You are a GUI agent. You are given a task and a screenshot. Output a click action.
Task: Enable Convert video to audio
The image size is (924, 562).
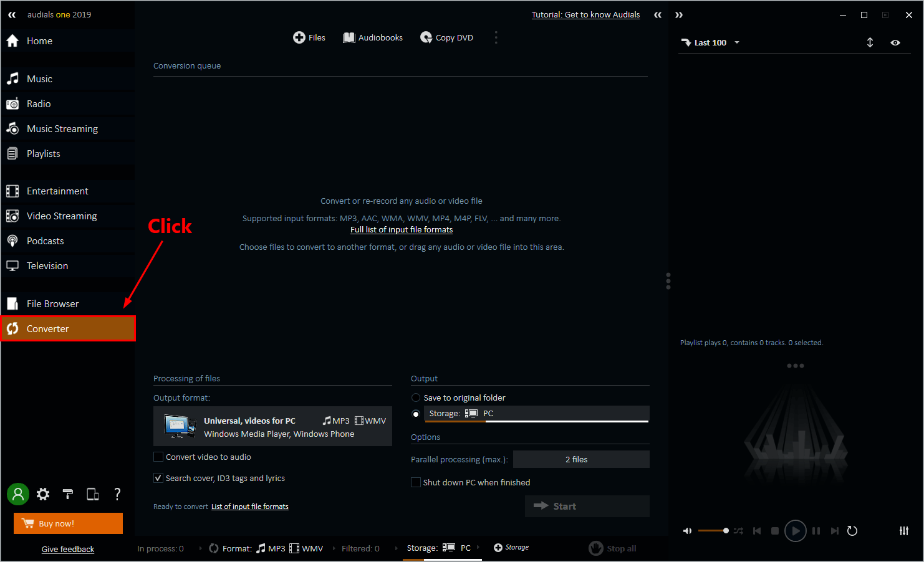[x=158, y=457]
